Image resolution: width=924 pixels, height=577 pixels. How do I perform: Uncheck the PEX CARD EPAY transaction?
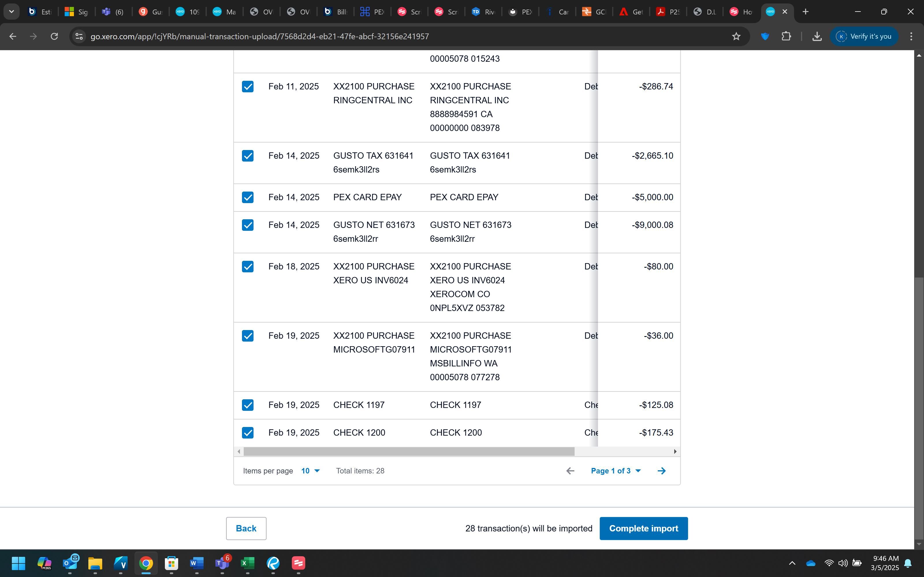(247, 197)
